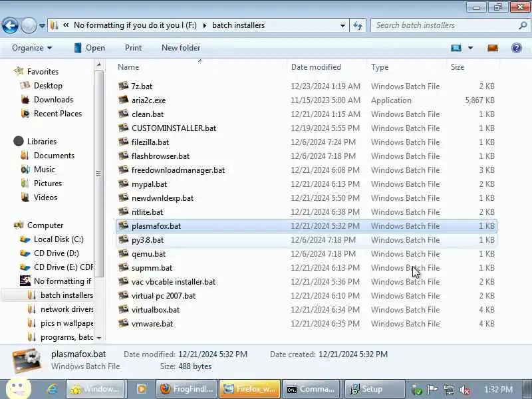532x399 pixels.
Task: Open the network drivers folder
Action: (67, 309)
